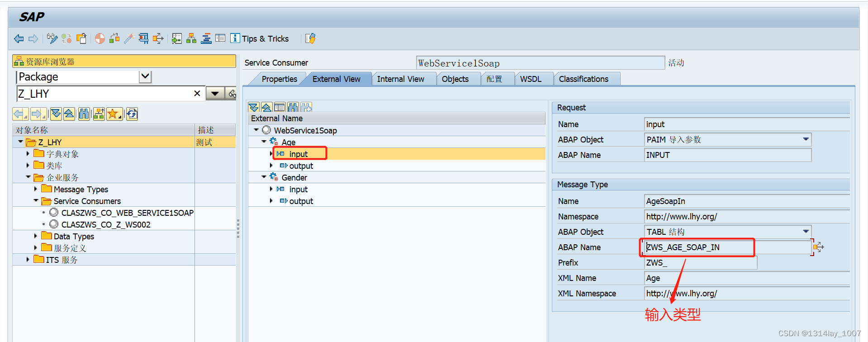Expand the ITS 服务 folder
The image size is (868, 342).
(28, 260)
